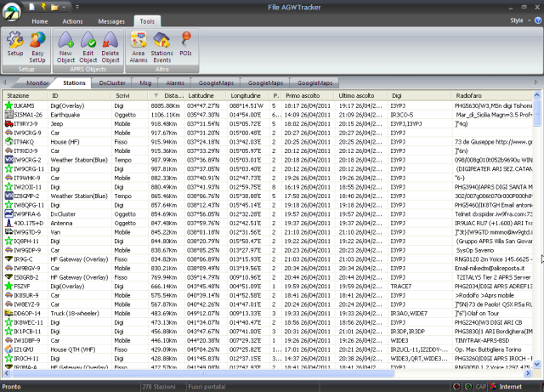
Task: Click Edit Object icon
Action: coord(88,48)
